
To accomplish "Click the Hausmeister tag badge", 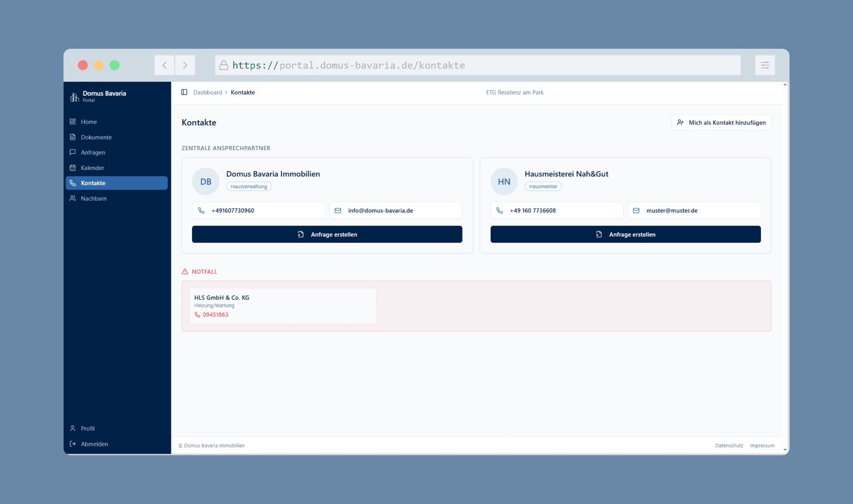I will coord(543,186).
